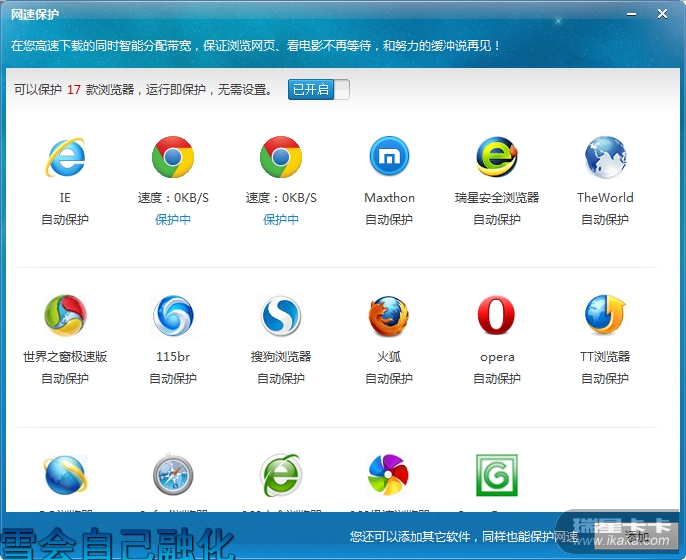Click the 网速保护 window title

pos(35,14)
